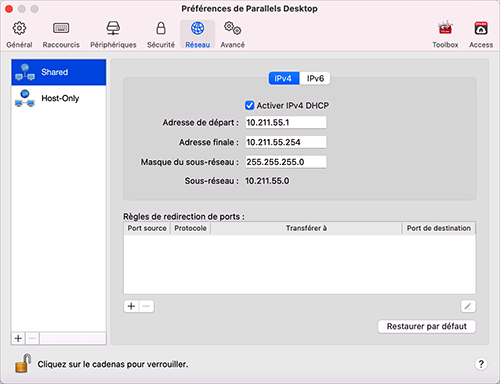Edit the port forwarding rule with pencil

[468, 306]
